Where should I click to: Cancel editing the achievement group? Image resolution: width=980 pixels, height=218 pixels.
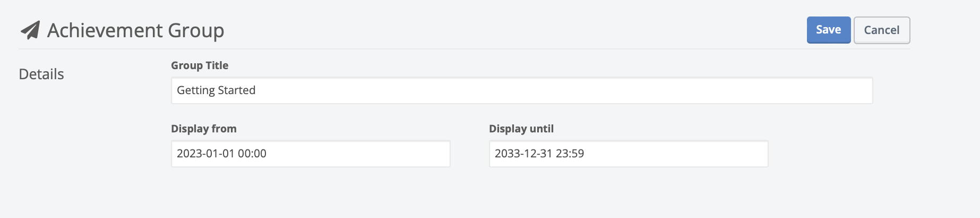(x=881, y=30)
